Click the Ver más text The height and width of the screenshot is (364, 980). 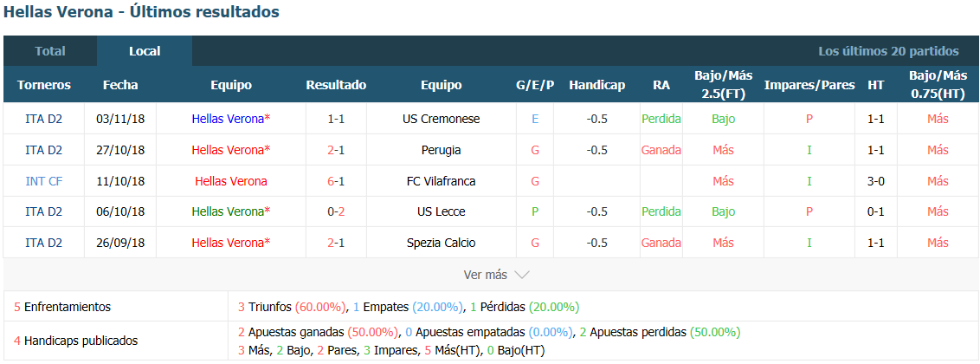click(485, 275)
